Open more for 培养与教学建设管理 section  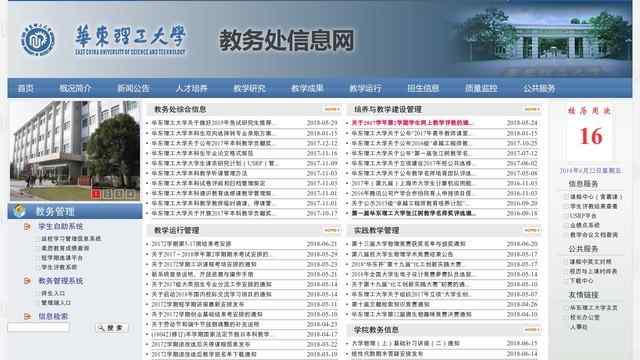(531, 109)
